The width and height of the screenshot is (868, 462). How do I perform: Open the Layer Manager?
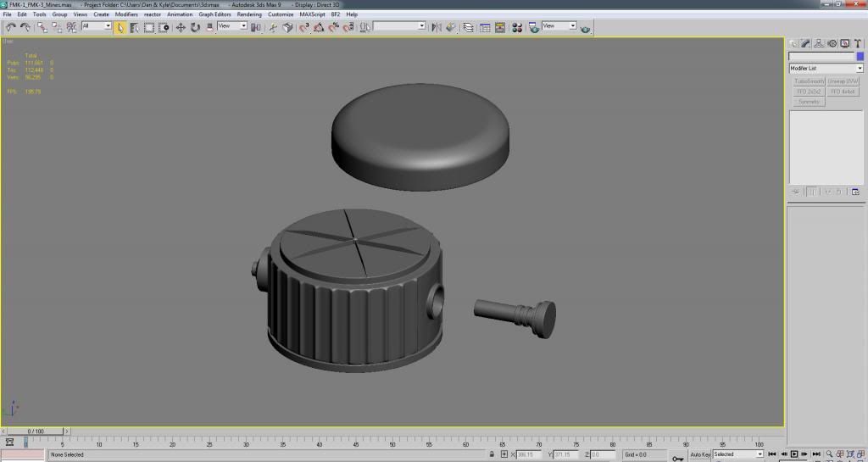(469, 27)
